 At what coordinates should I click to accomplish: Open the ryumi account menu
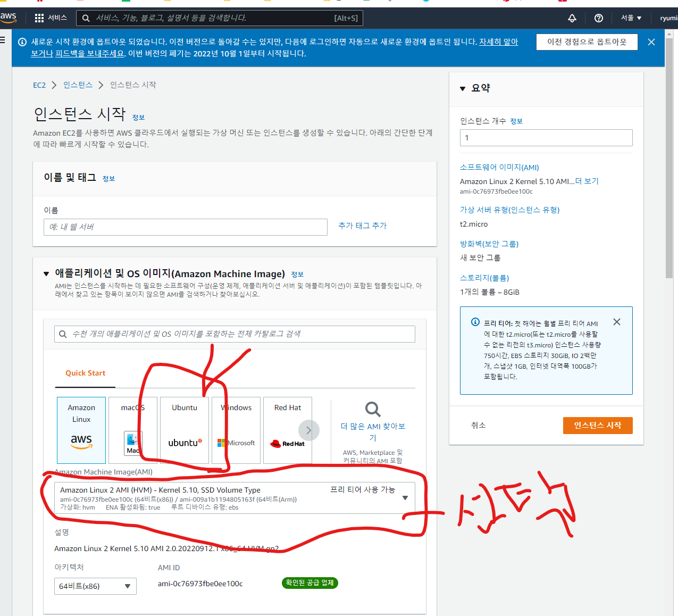click(x=669, y=18)
